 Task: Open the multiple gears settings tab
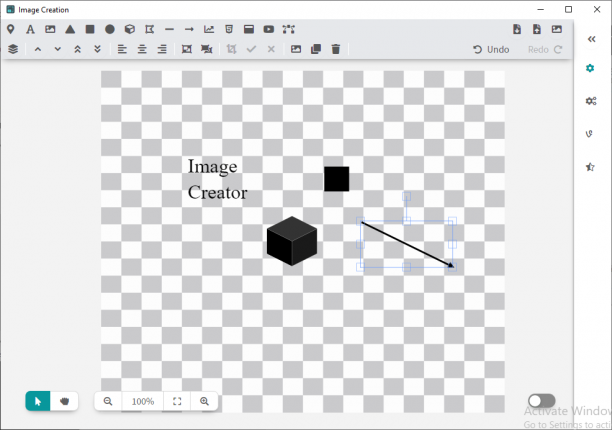[x=591, y=101]
